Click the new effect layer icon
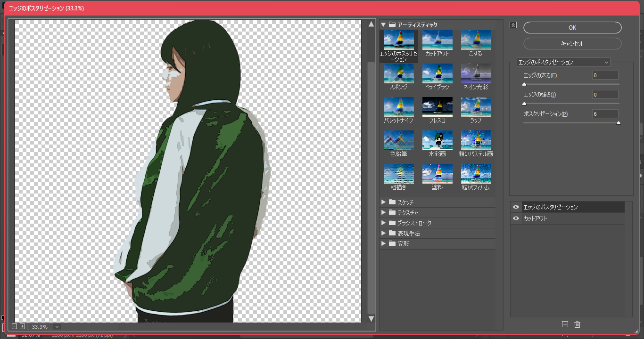Image resolution: width=644 pixels, height=339 pixels. pos(565,324)
